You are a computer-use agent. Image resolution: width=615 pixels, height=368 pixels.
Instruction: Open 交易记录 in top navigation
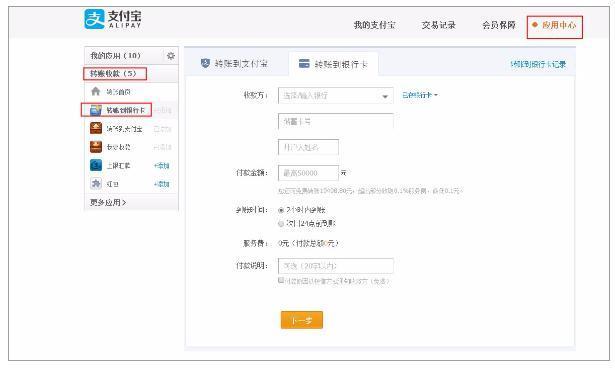[x=439, y=25]
